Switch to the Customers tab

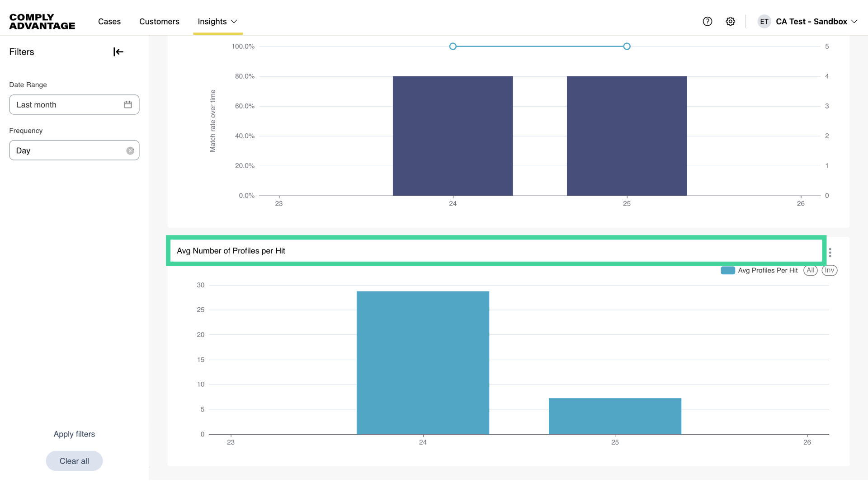point(159,22)
